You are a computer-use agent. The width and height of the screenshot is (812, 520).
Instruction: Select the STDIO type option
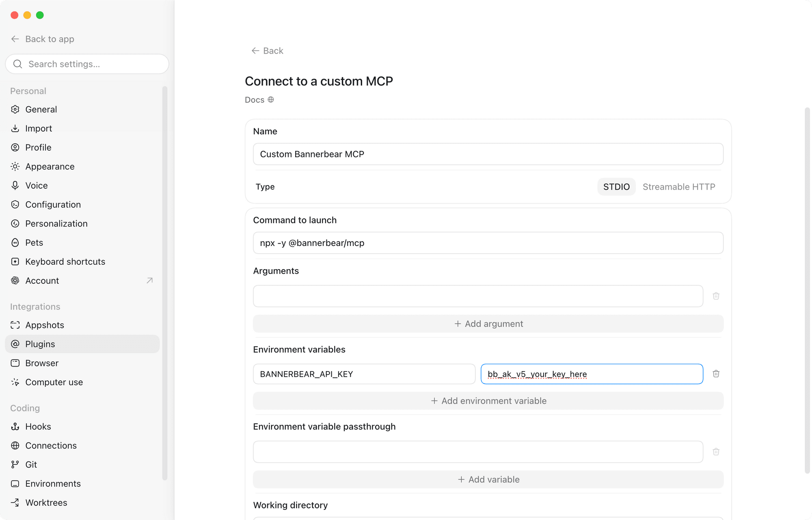pos(616,187)
